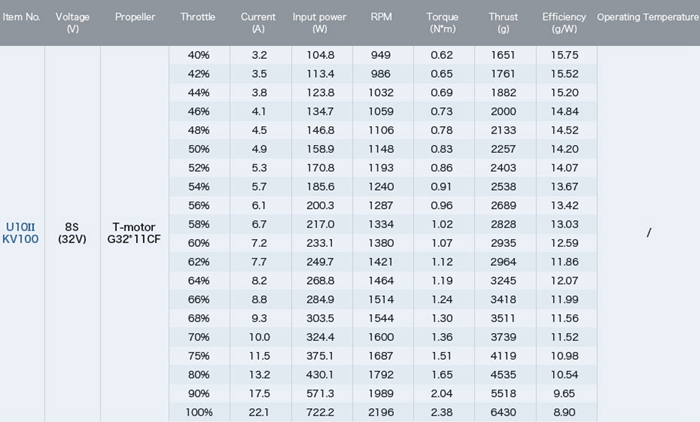This screenshot has width=700, height=422.
Task: Select the 1792 RPM value
Action: click(381, 375)
